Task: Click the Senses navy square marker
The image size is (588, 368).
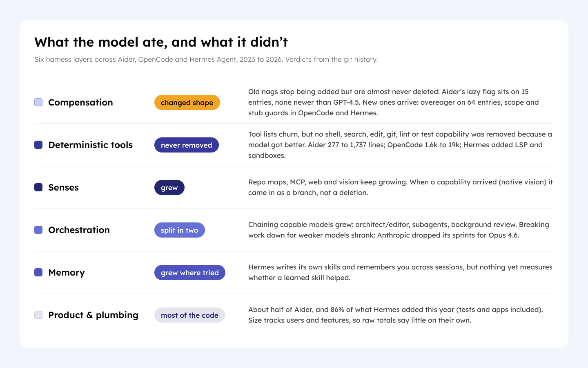Action: pos(38,187)
